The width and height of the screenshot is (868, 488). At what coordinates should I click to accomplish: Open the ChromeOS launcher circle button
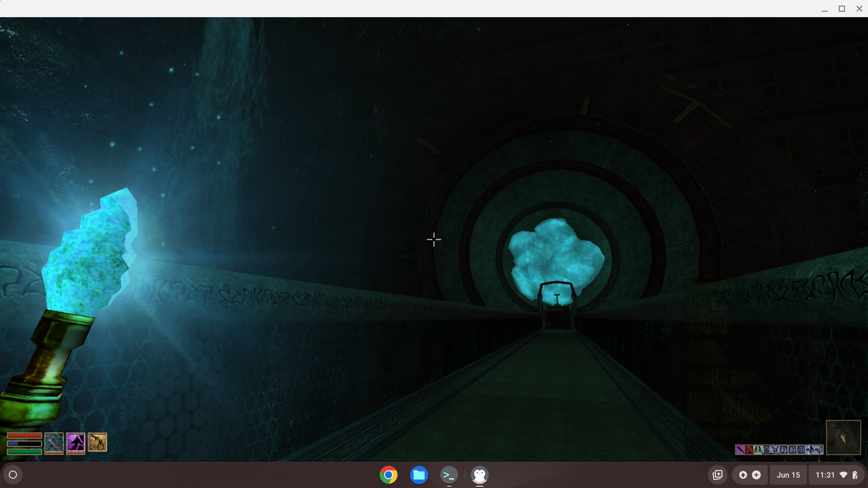coord(13,475)
